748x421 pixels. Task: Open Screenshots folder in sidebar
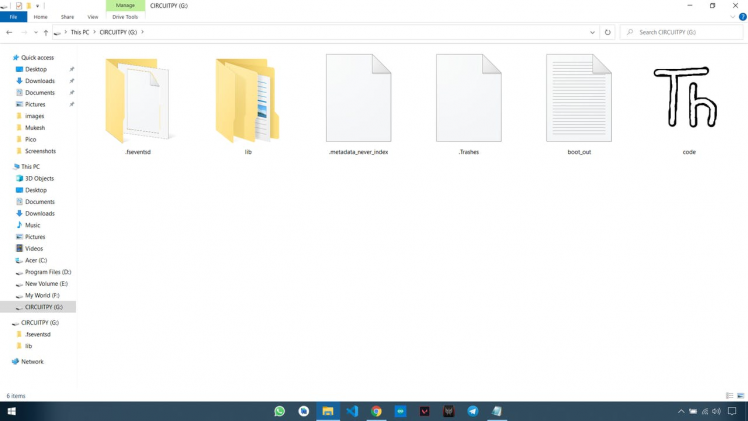40,151
